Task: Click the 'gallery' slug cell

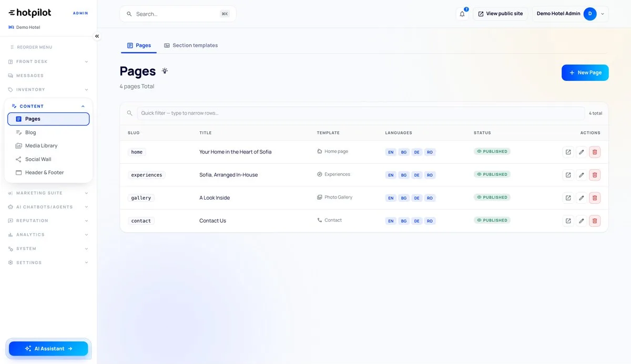Action: coord(141,198)
